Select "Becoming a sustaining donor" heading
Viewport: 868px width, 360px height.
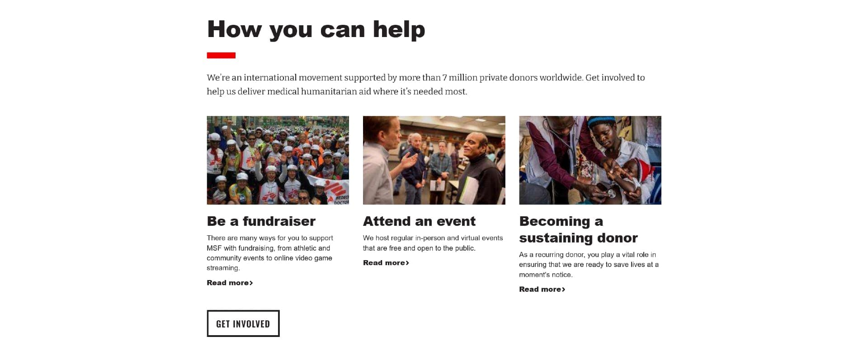click(x=578, y=229)
